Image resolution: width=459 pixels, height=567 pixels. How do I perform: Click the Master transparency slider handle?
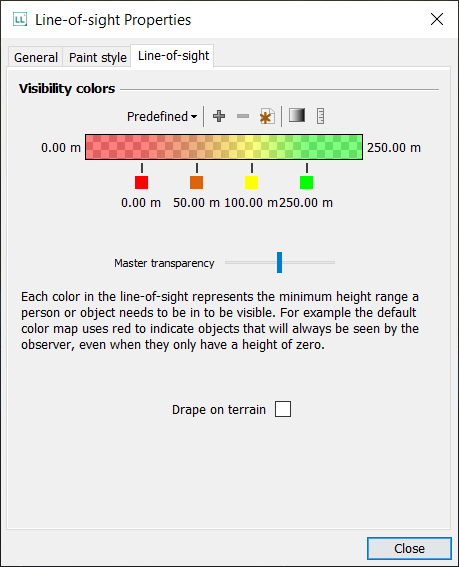pos(279,263)
